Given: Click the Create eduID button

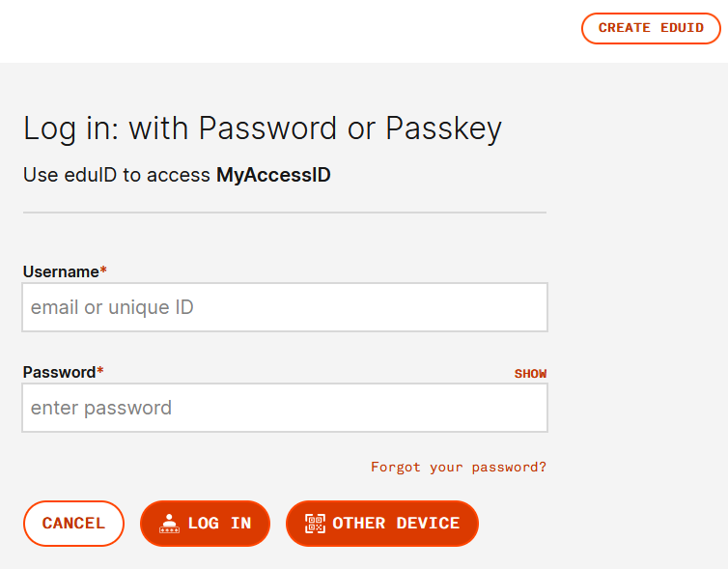Looking at the screenshot, I should tap(651, 28).
